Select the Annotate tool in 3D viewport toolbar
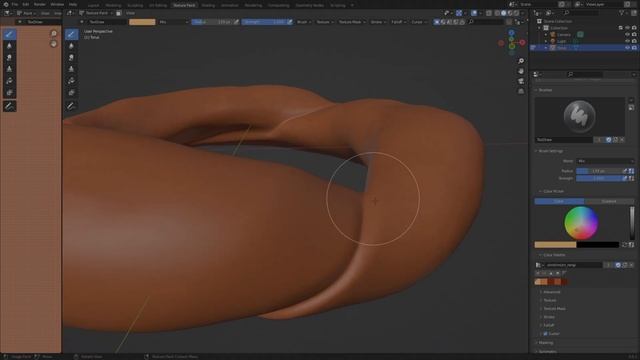The width and height of the screenshot is (640, 360). coord(71,106)
